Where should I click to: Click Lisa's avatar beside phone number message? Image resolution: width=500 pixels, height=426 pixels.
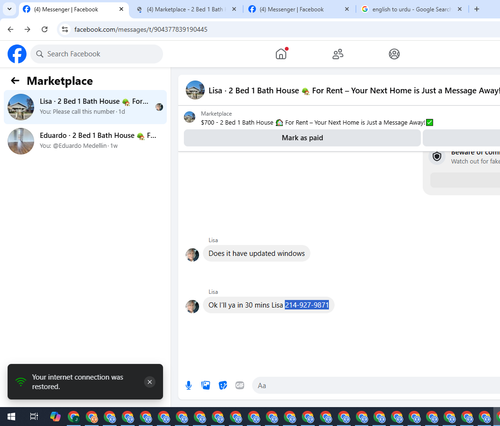tap(192, 306)
